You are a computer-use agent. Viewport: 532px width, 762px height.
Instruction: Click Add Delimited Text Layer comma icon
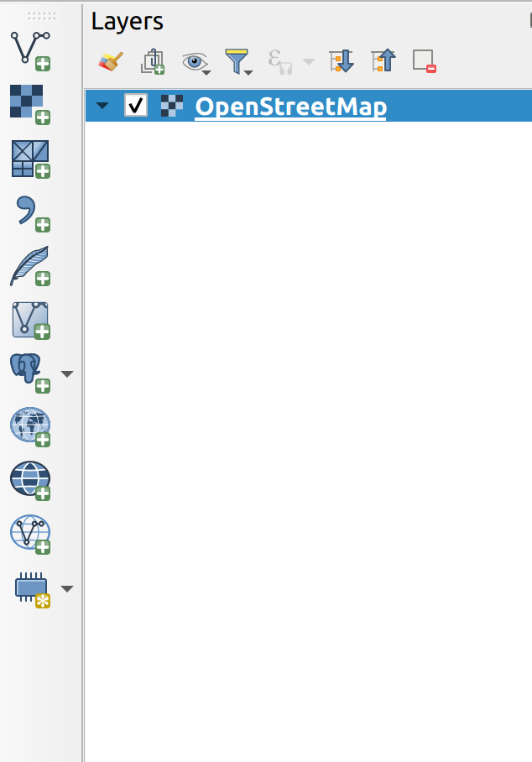pos(32,214)
